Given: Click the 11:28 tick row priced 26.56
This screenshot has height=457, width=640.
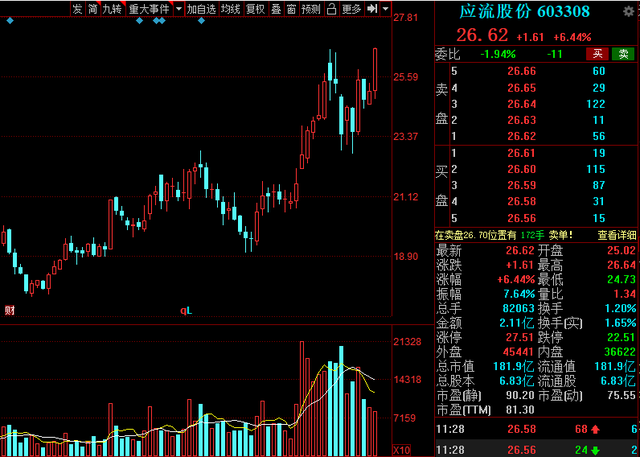Looking at the screenshot, I should pyautogui.click(x=537, y=450).
